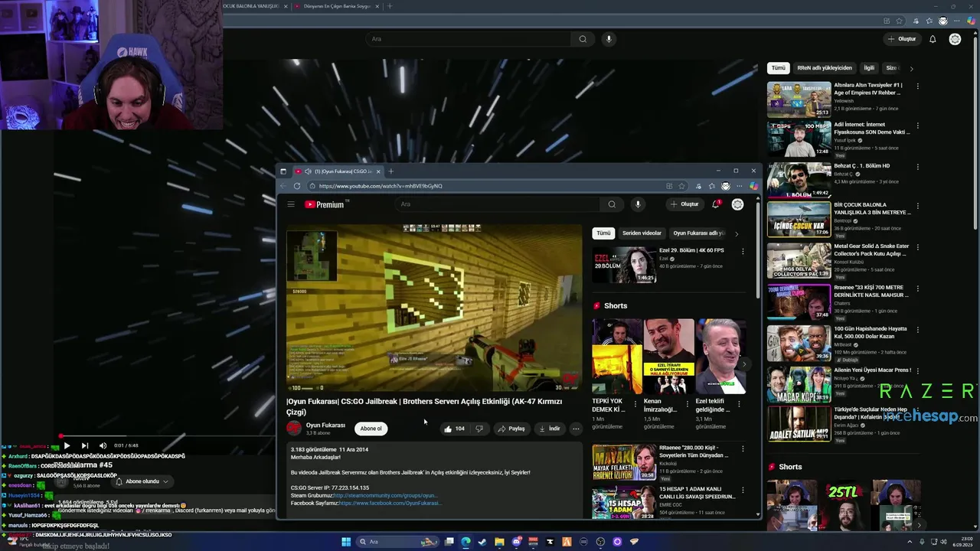
Task: Like the video with 104 thumbs up
Action: pos(454,429)
